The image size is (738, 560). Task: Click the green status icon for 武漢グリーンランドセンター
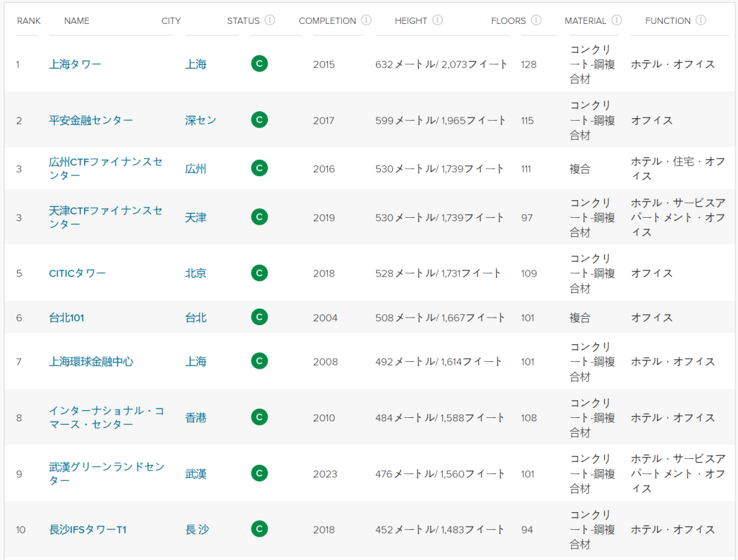[260, 473]
